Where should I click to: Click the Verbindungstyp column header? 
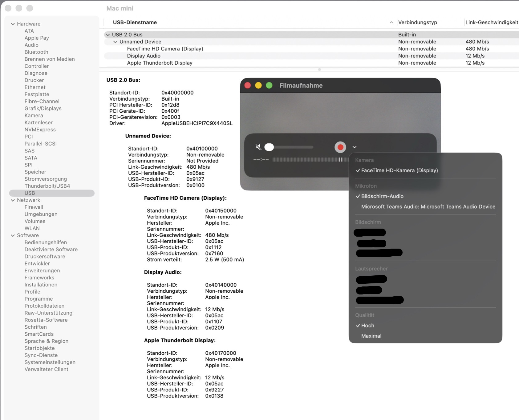pos(417,22)
